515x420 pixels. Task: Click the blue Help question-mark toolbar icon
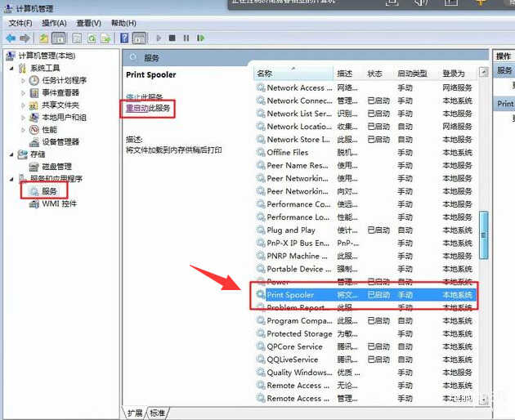click(x=124, y=38)
